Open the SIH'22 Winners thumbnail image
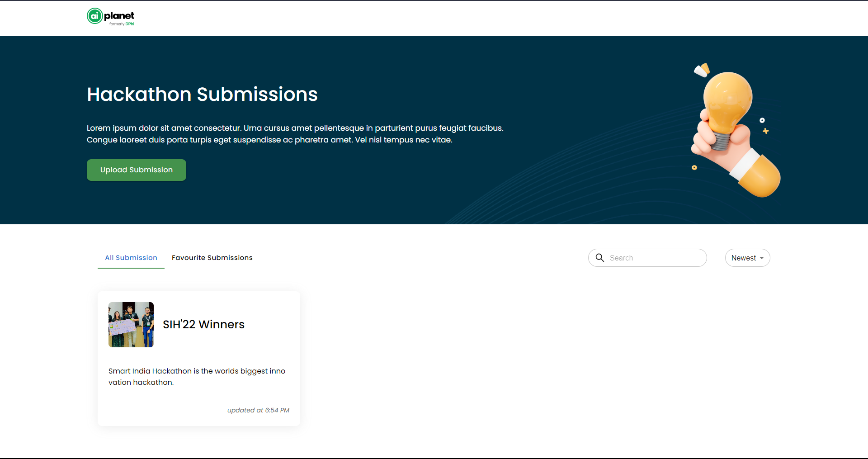 (x=131, y=325)
